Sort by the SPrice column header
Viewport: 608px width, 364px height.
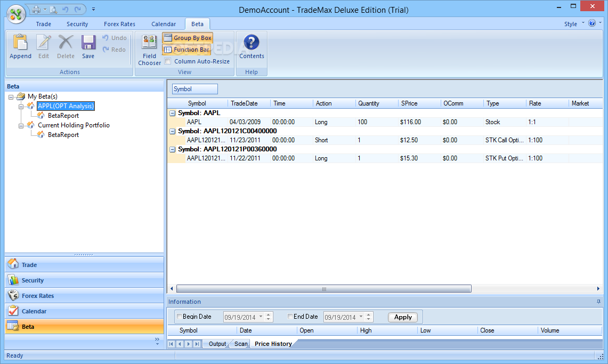coord(419,103)
